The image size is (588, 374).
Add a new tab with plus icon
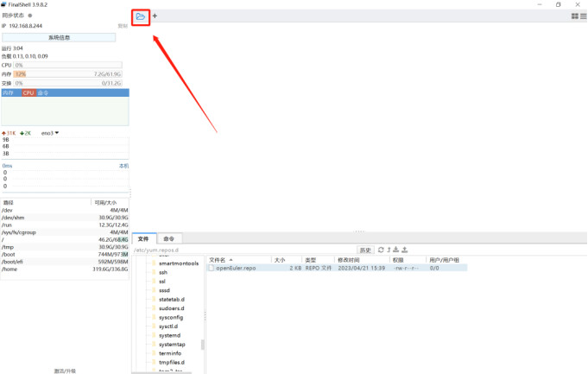click(155, 16)
